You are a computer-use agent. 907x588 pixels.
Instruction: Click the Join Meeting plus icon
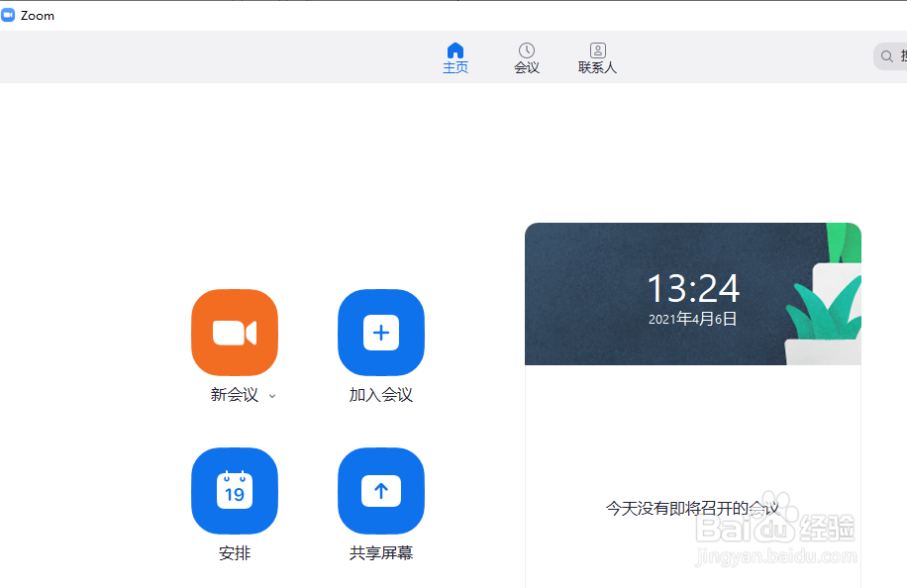[x=381, y=333]
